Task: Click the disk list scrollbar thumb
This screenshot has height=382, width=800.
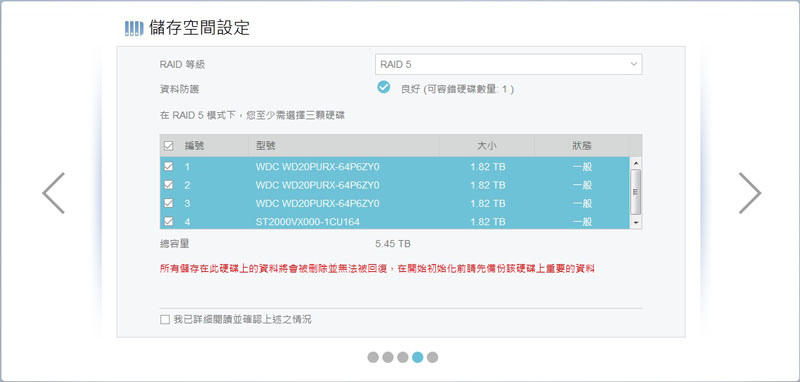Action: tap(636, 192)
